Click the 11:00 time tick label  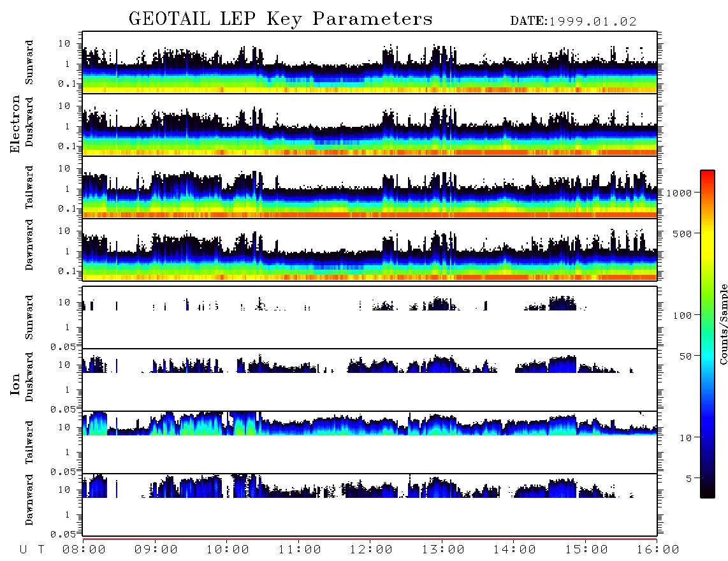tap(300, 550)
